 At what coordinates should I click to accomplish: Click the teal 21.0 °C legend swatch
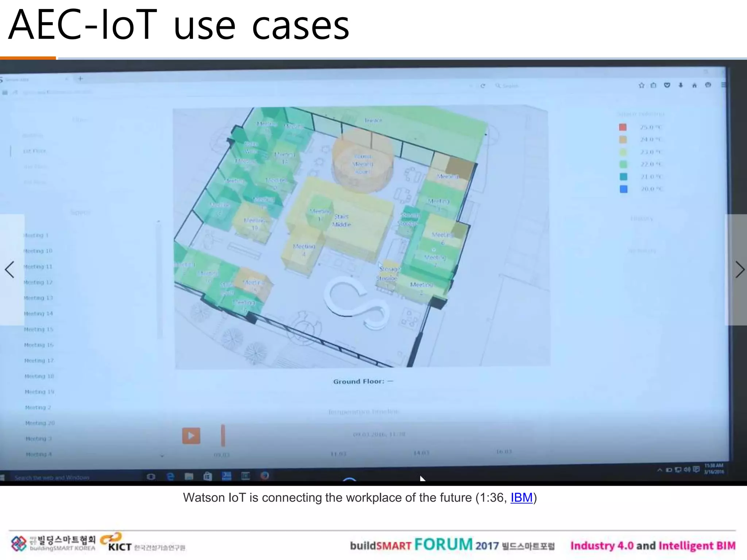tap(624, 177)
